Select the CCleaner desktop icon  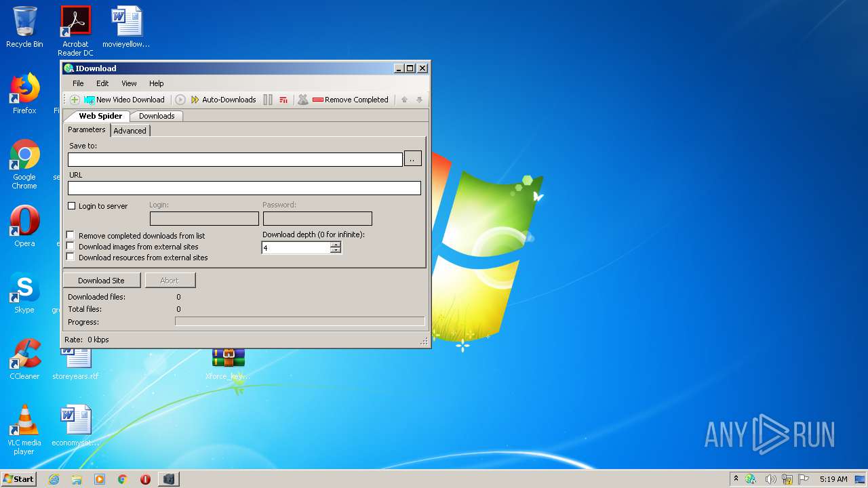tap(24, 359)
